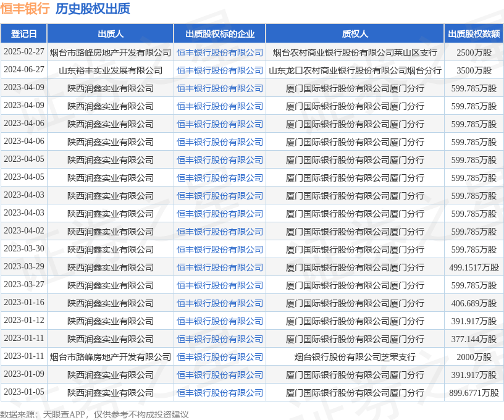Click 599.785万股 in 2023-03-27 row

(x=474, y=285)
